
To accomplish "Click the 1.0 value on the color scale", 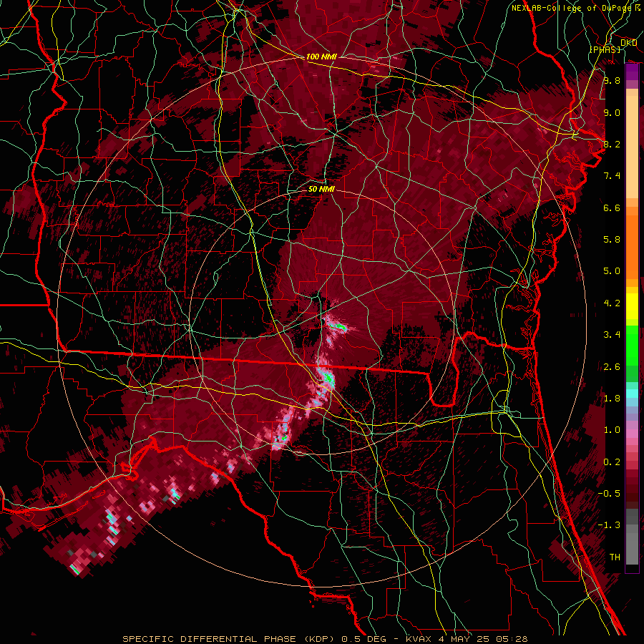I will pyautogui.click(x=612, y=430).
